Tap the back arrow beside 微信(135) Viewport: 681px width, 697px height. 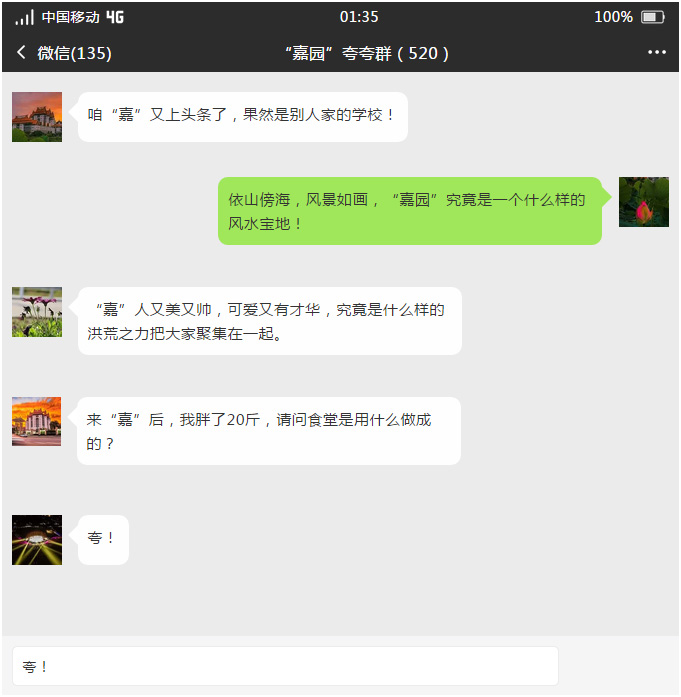(x=21, y=52)
